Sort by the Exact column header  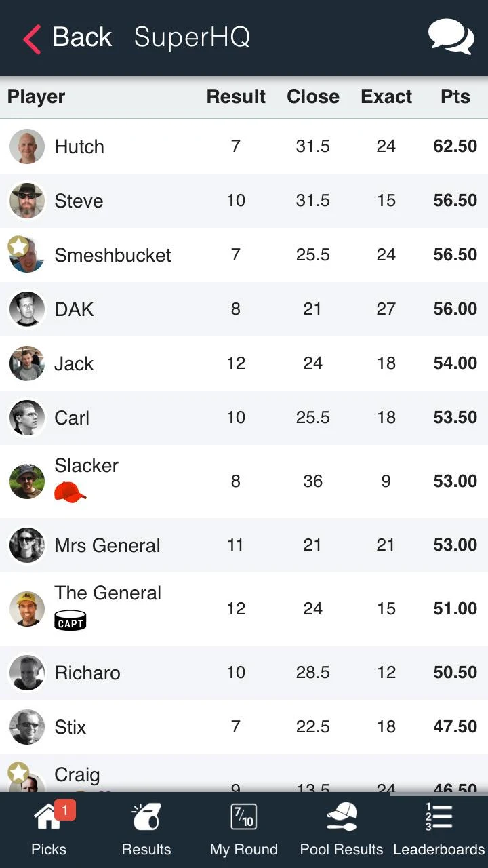tap(386, 96)
